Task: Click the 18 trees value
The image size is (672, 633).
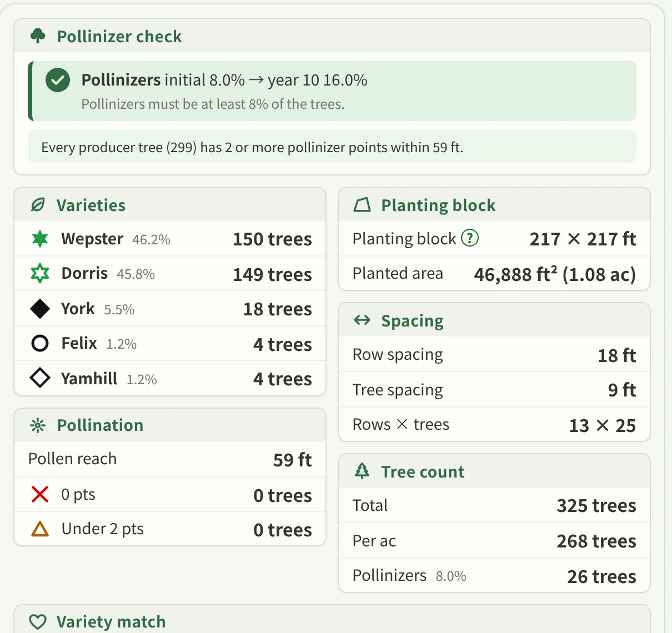Action: pyautogui.click(x=278, y=309)
